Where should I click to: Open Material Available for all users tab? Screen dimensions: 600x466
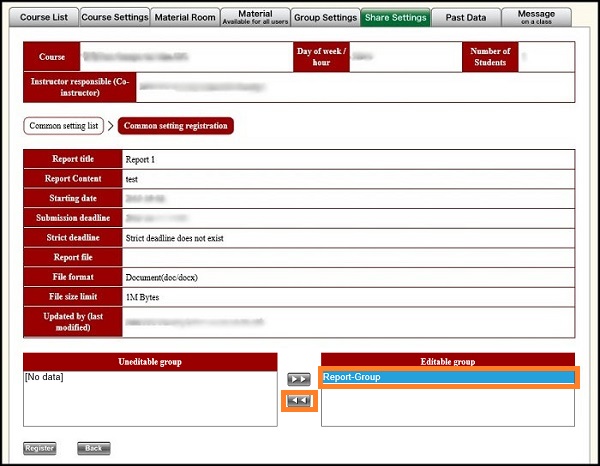[x=255, y=17]
